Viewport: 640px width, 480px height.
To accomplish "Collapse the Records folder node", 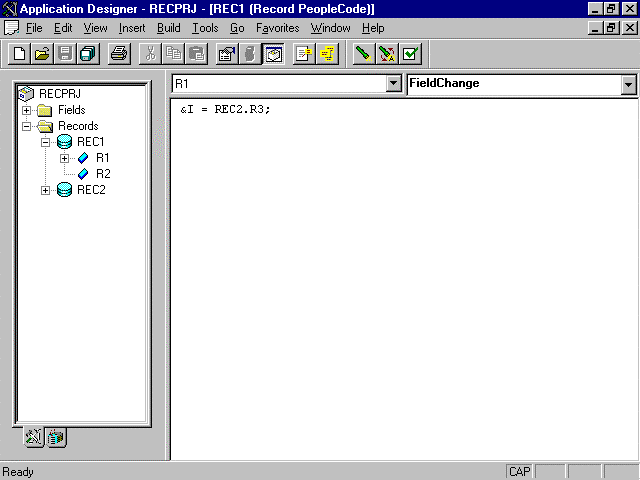I will (27, 126).
